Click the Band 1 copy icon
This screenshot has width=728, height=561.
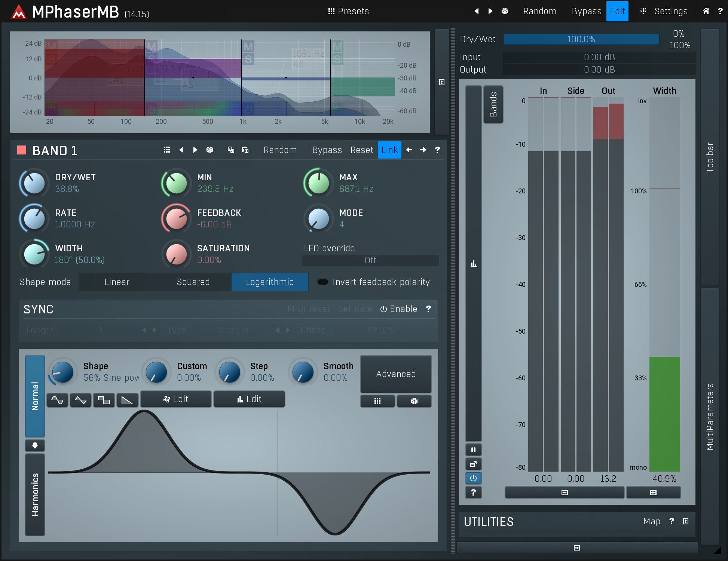(231, 150)
